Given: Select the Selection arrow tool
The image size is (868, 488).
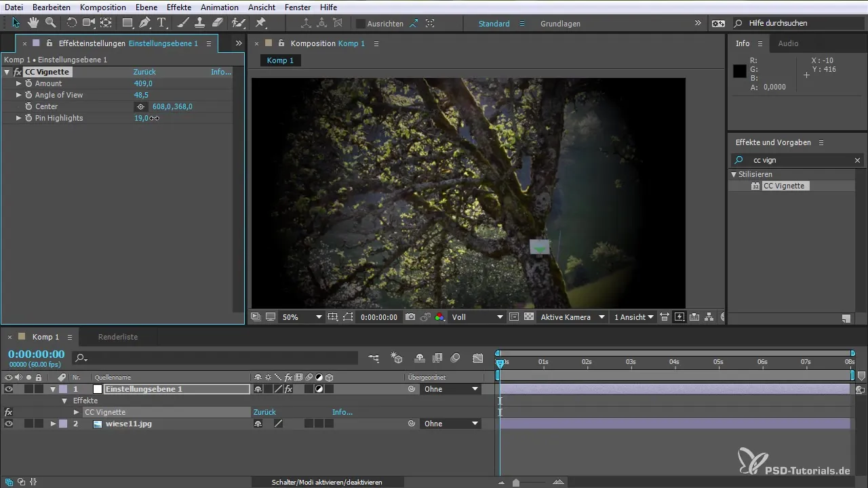Looking at the screenshot, I should [16, 23].
